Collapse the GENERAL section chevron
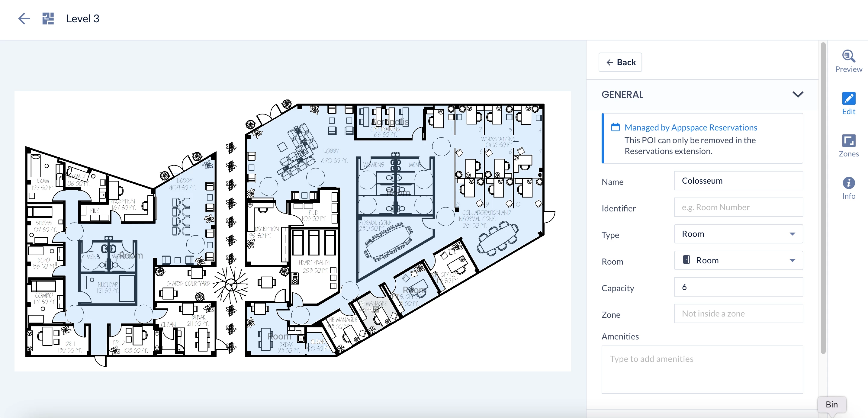Image resolution: width=868 pixels, height=418 pixels. click(798, 95)
